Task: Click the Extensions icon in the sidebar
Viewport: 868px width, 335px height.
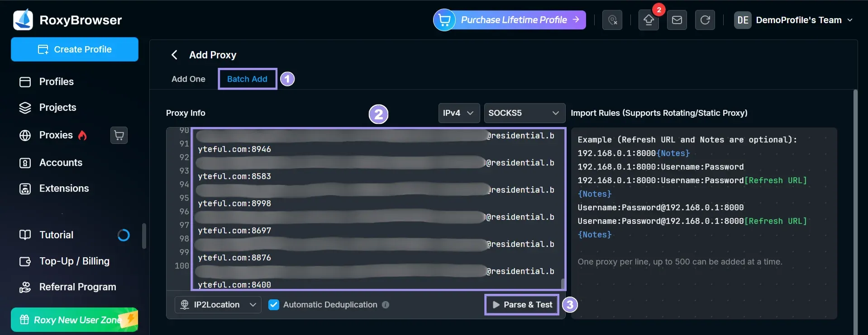Action: coord(25,189)
